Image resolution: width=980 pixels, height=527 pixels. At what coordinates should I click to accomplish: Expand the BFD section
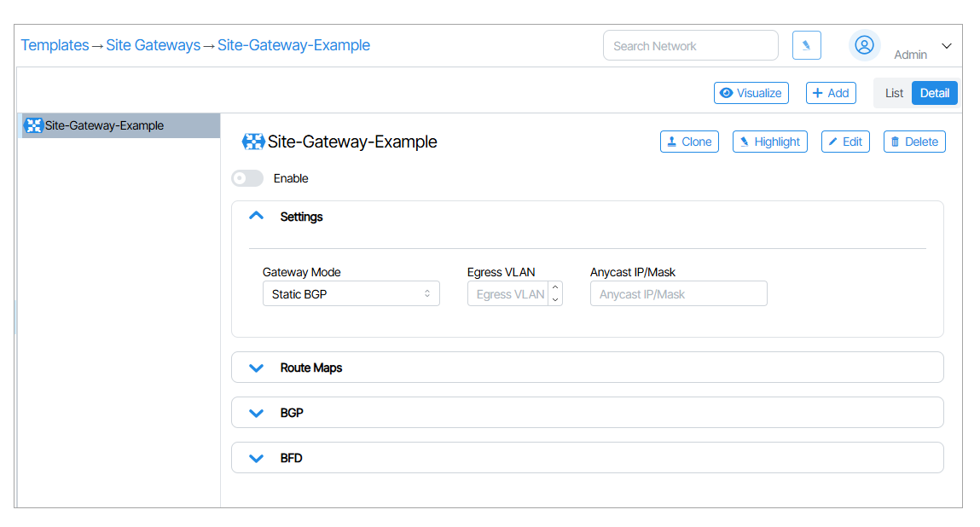click(256, 458)
